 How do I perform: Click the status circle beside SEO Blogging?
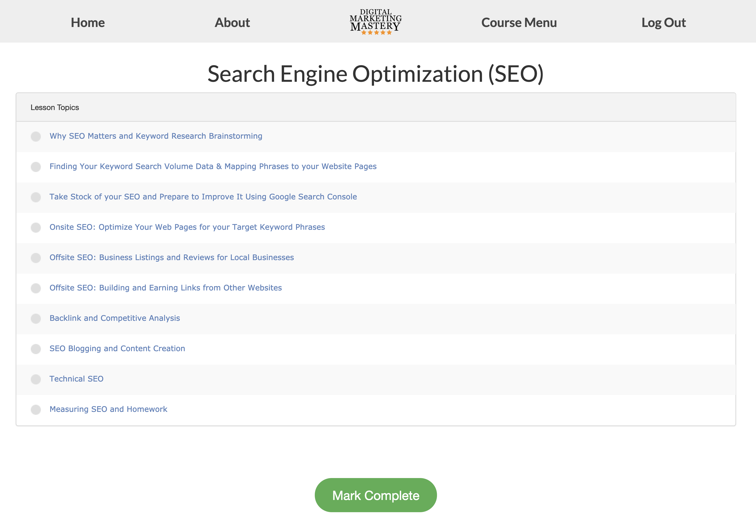(36, 349)
